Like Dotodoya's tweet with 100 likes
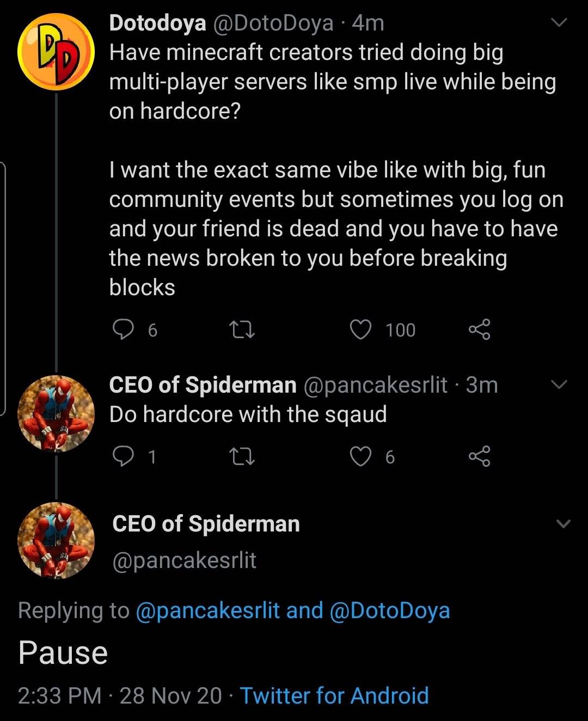 [x=360, y=329]
